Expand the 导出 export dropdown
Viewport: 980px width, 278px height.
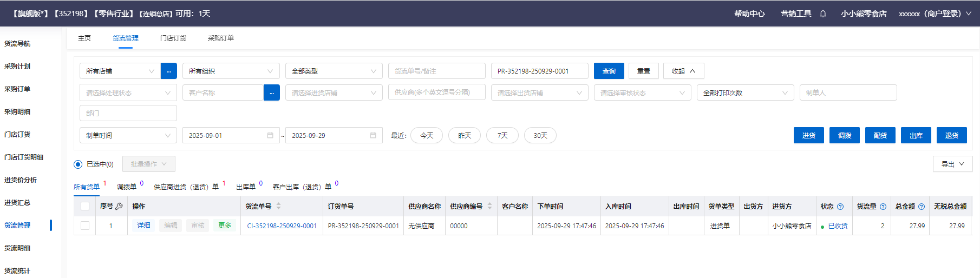(952, 164)
